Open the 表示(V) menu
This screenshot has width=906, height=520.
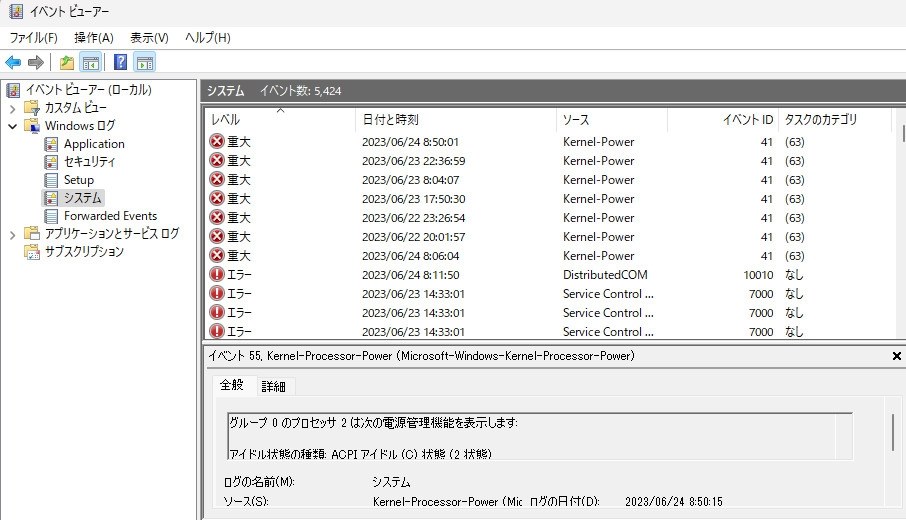[149, 38]
